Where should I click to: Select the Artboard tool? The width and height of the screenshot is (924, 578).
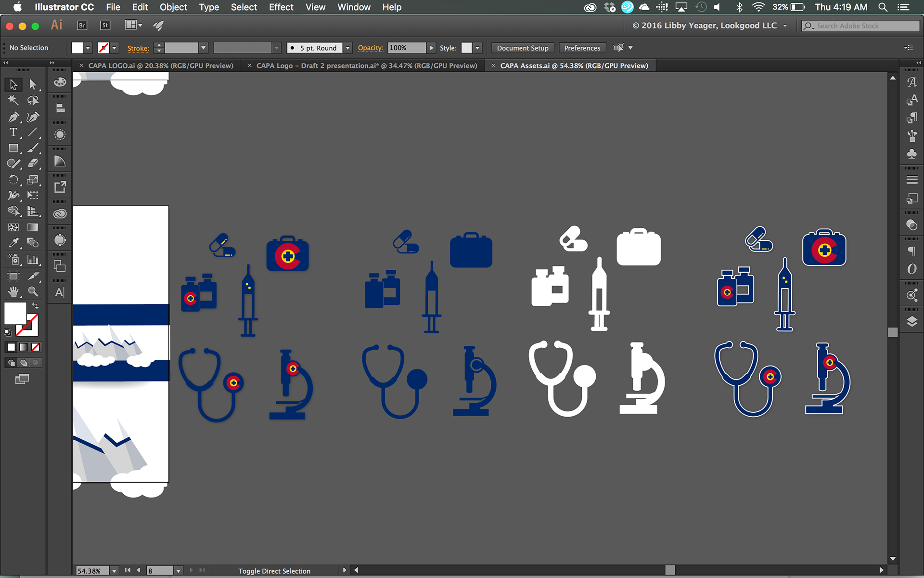13,276
